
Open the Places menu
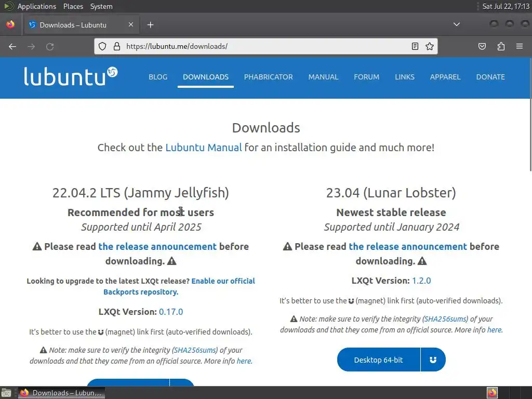(x=73, y=6)
